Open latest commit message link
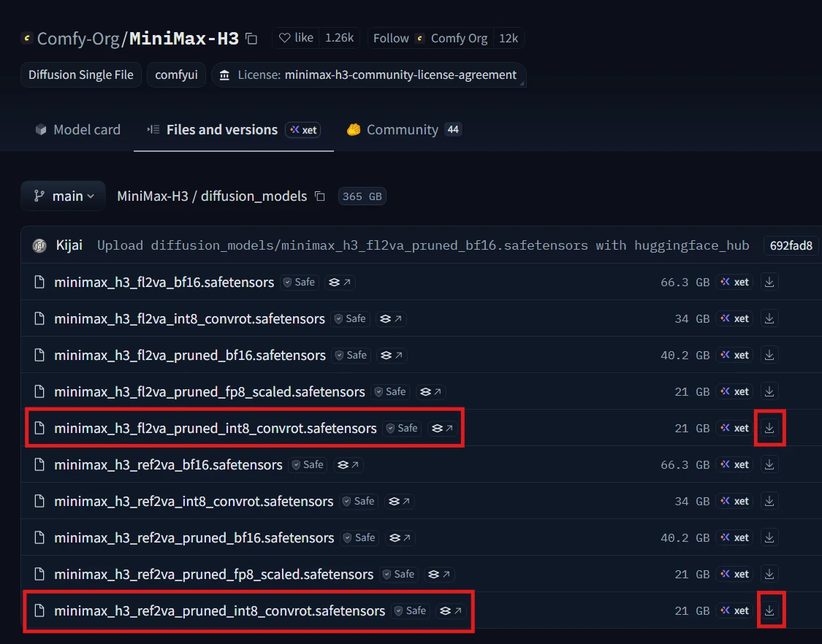The image size is (822, 644). pos(423,245)
